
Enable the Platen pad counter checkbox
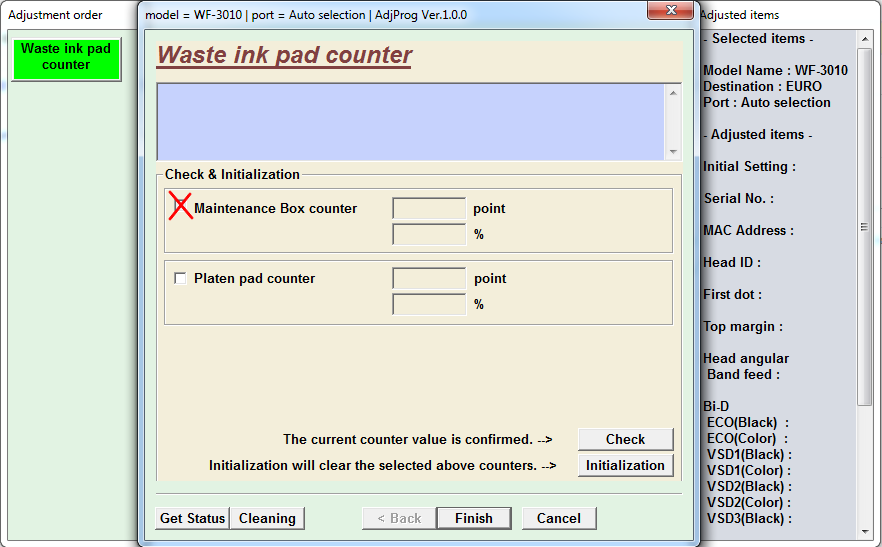click(x=181, y=279)
